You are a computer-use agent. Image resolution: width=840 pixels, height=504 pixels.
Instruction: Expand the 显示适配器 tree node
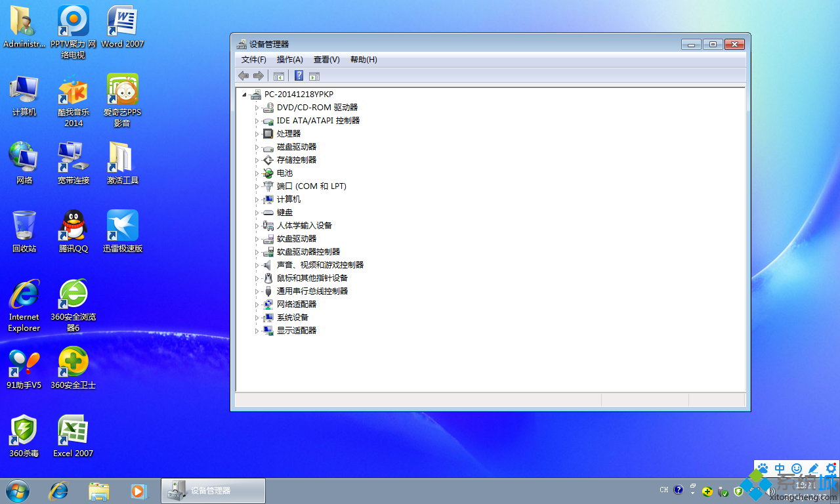point(257,331)
